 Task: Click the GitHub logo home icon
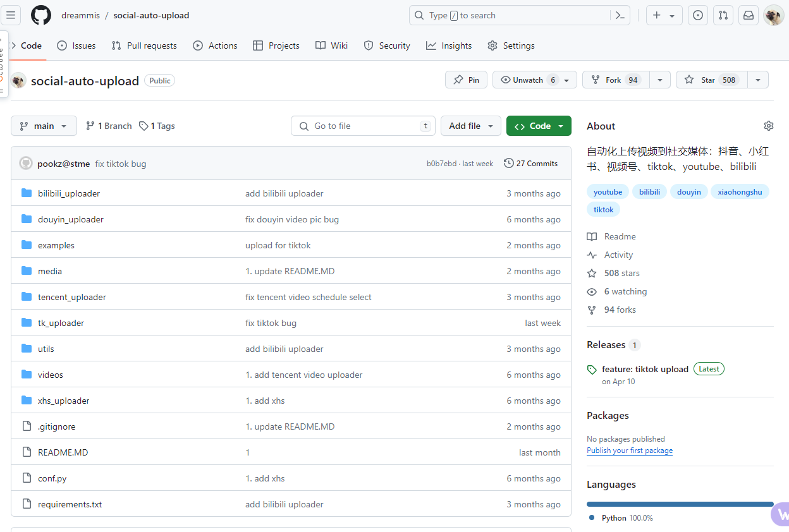41,15
